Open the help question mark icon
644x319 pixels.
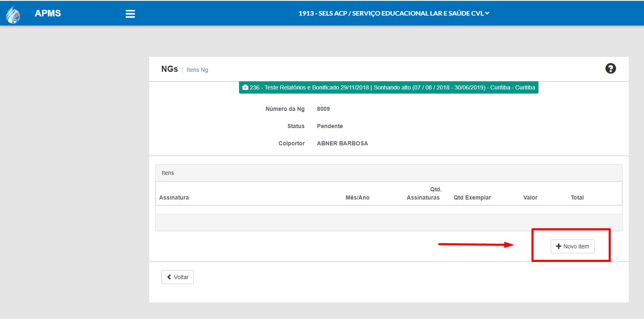pyautogui.click(x=611, y=69)
